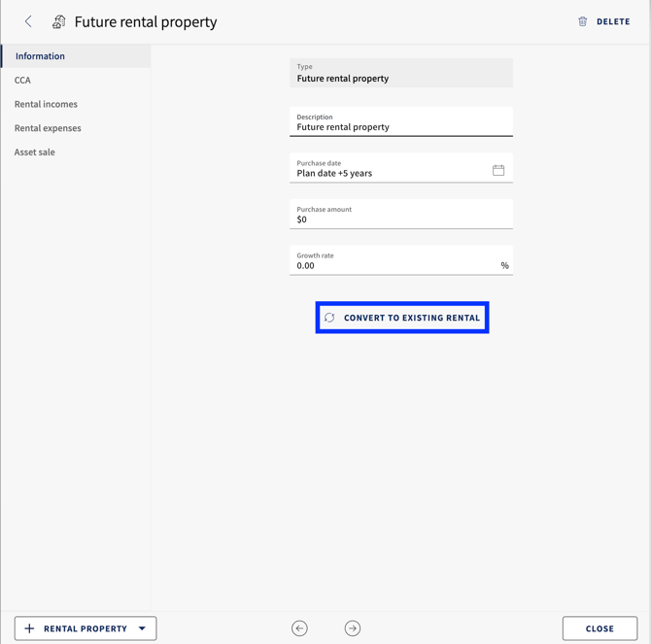Click the back chevron arrow in header
This screenshot has height=644, width=651.
click(x=28, y=21)
